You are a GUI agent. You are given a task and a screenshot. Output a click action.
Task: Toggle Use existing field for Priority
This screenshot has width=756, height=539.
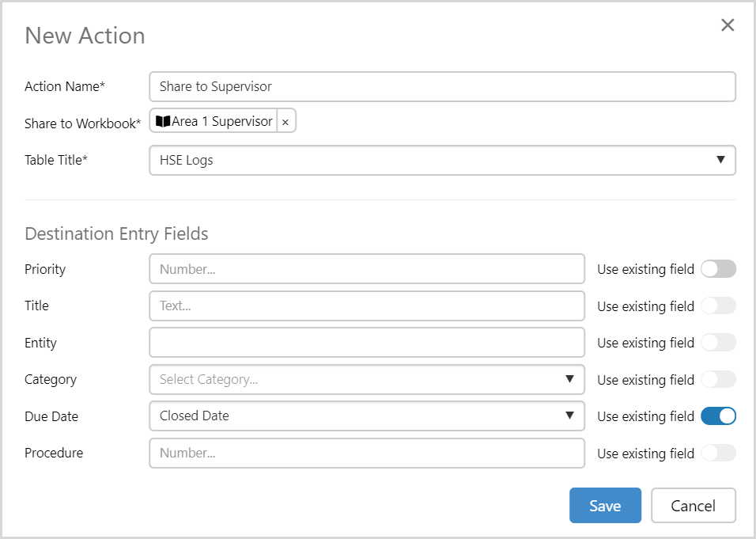pyautogui.click(x=718, y=269)
